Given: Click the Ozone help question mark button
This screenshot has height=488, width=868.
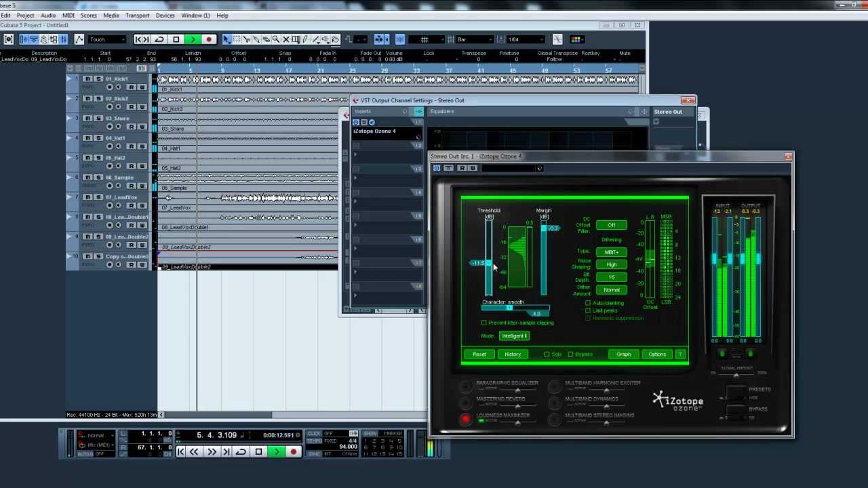Looking at the screenshot, I should pos(680,354).
